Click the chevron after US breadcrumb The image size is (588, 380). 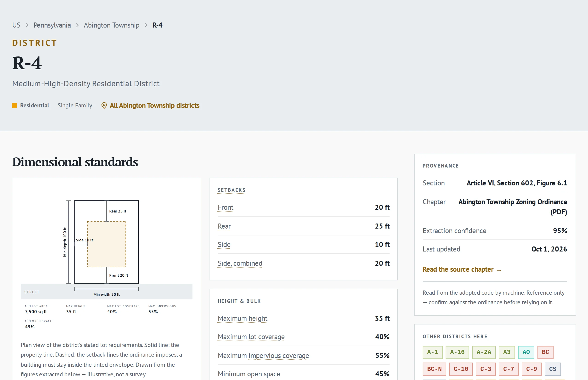[x=27, y=25]
